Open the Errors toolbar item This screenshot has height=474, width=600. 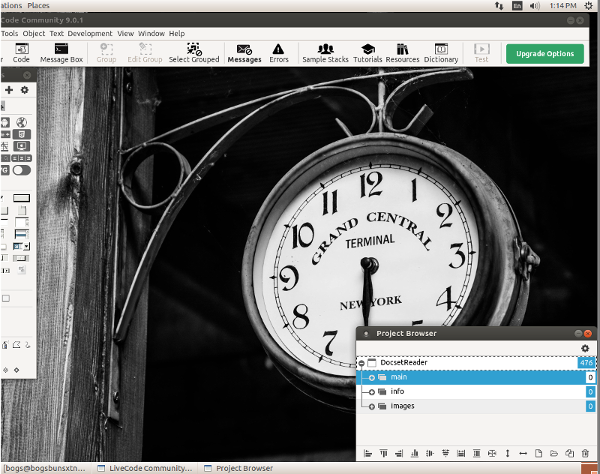[x=279, y=53]
